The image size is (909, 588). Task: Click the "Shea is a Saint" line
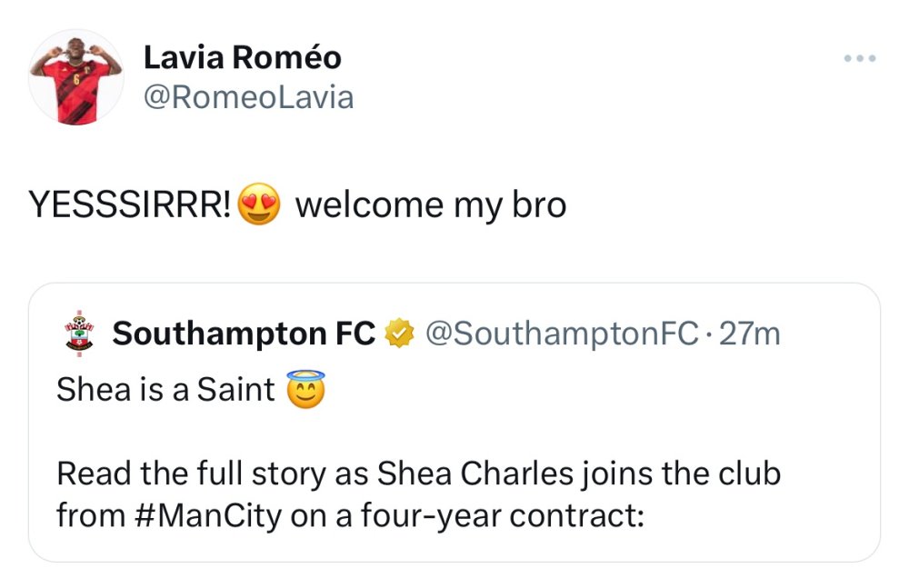165,390
